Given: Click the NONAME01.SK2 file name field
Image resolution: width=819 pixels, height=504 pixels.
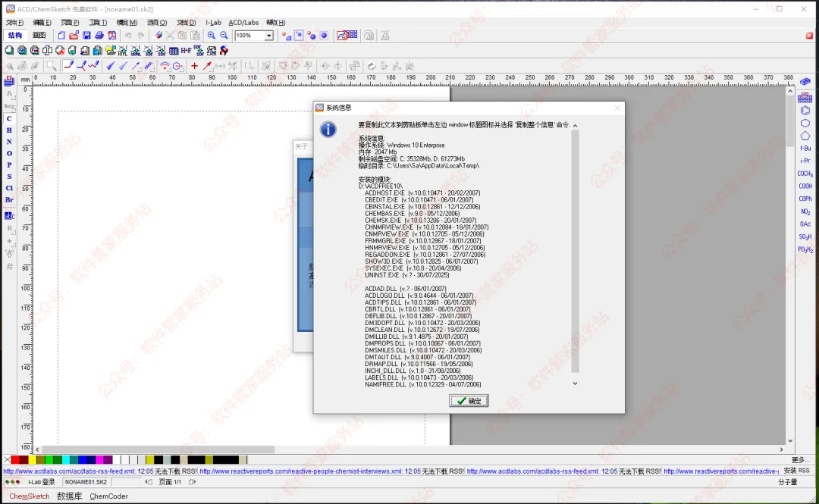Looking at the screenshot, I should (x=86, y=482).
